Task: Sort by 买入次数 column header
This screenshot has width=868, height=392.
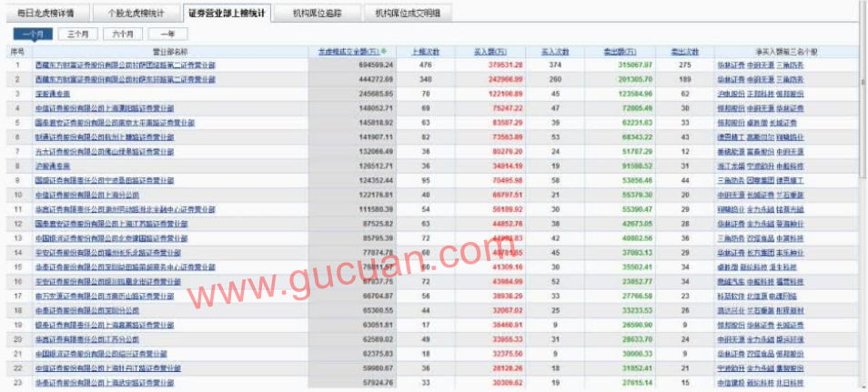Action: click(x=555, y=52)
